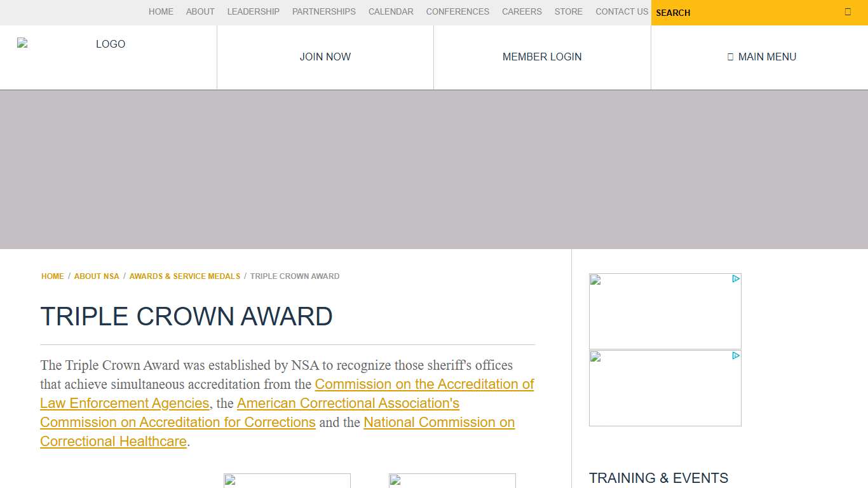Viewport: 868px width, 488px height.
Task: Open the MAIN MENU
Action: tap(762, 57)
